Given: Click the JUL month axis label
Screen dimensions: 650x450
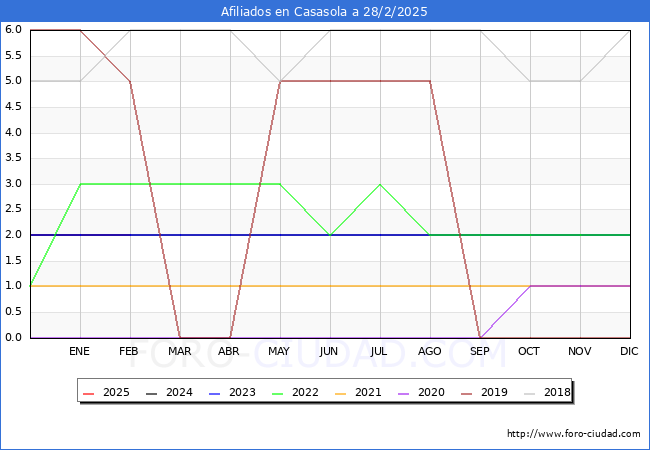Looking at the screenshot, I should (x=379, y=351).
